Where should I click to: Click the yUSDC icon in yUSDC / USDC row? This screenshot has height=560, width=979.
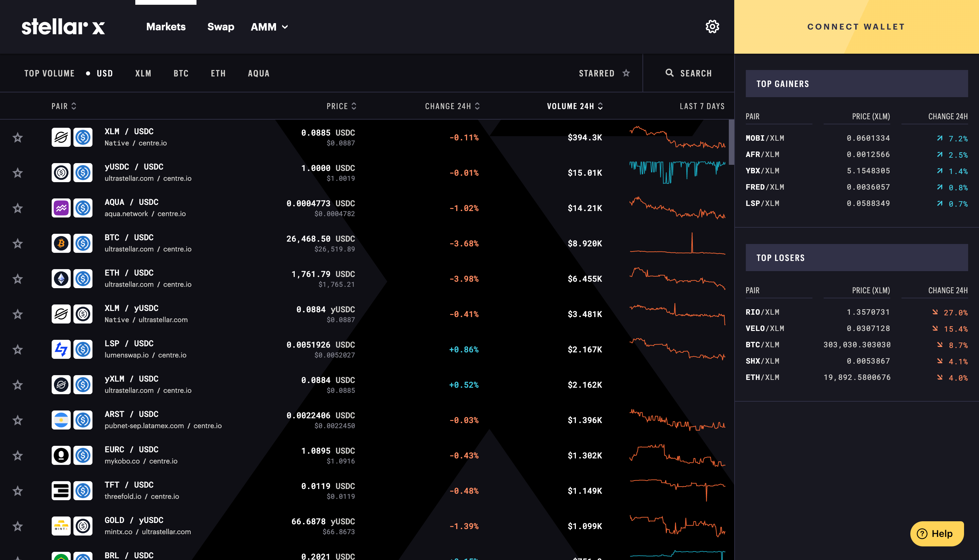[61, 173]
